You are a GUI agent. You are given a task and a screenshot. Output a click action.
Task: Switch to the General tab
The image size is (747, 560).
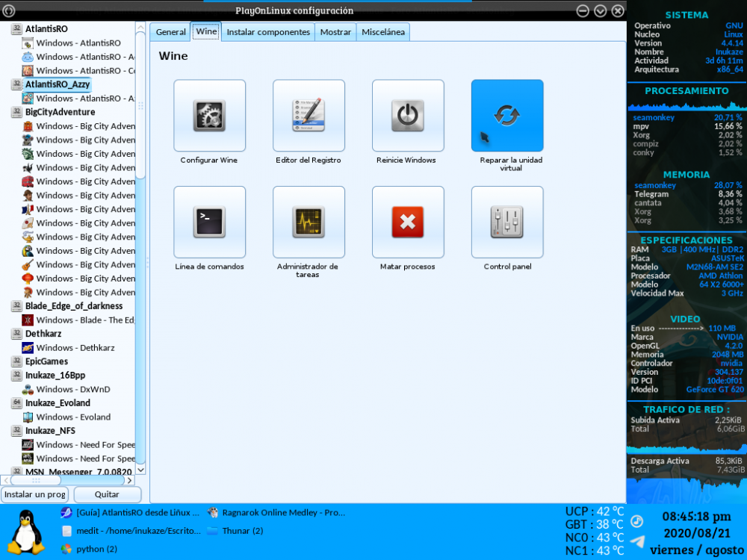[x=170, y=32]
